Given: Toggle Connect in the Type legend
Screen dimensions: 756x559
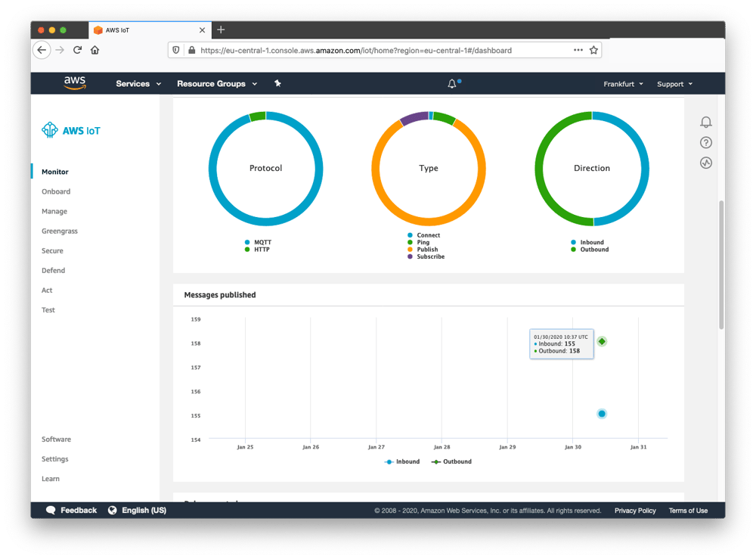Looking at the screenshot, I should (x=424, y=235).
